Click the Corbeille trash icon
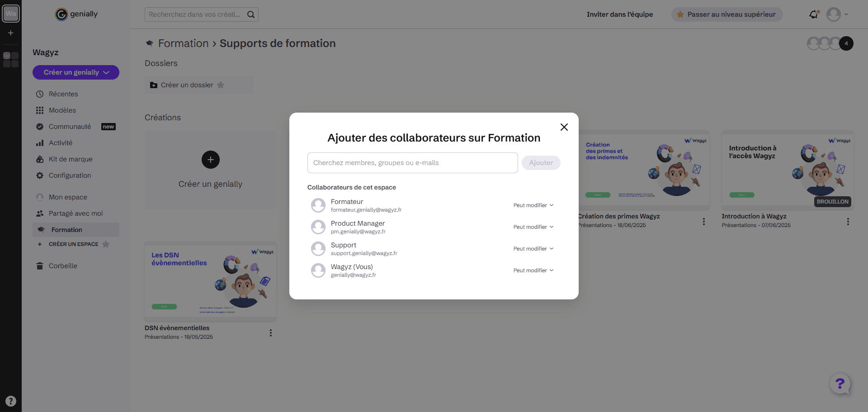 (40, 266)
